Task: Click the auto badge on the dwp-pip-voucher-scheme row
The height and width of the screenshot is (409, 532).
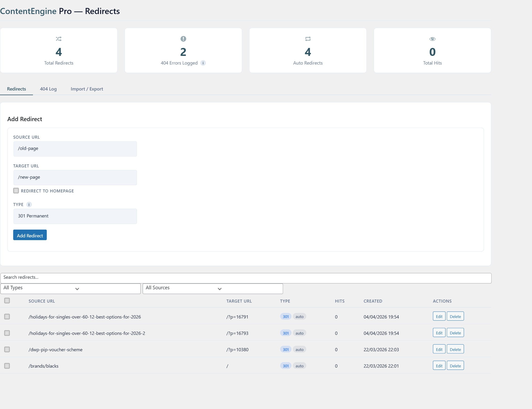Action: click(299, 349)
